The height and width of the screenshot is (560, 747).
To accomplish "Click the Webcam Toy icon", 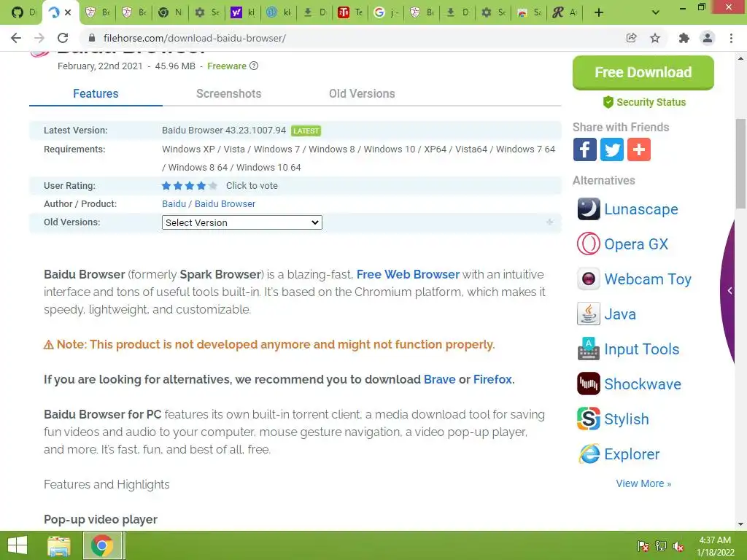I will pos(589,279).
